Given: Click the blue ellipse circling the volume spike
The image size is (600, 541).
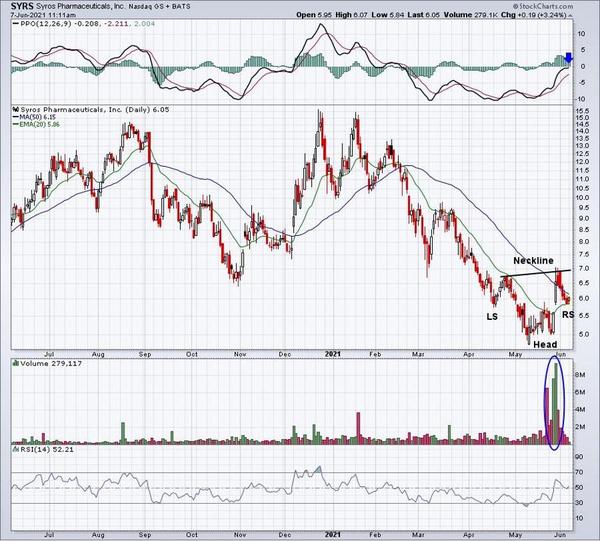Looking at the screenshot, I should point(554,404).
